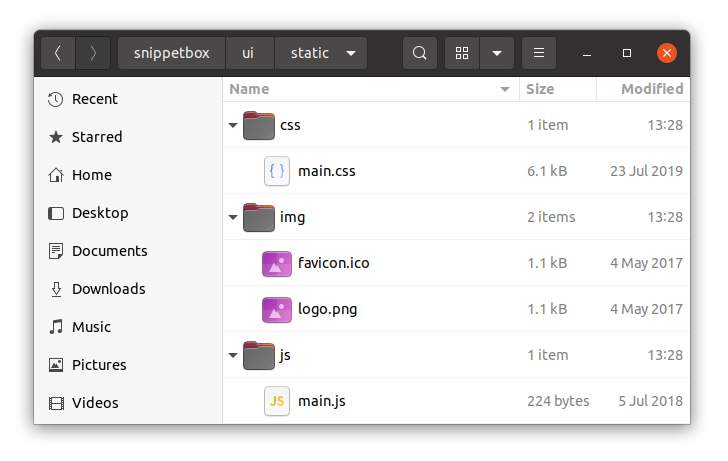Select the favicon.ico image icon

click(277, 263)
